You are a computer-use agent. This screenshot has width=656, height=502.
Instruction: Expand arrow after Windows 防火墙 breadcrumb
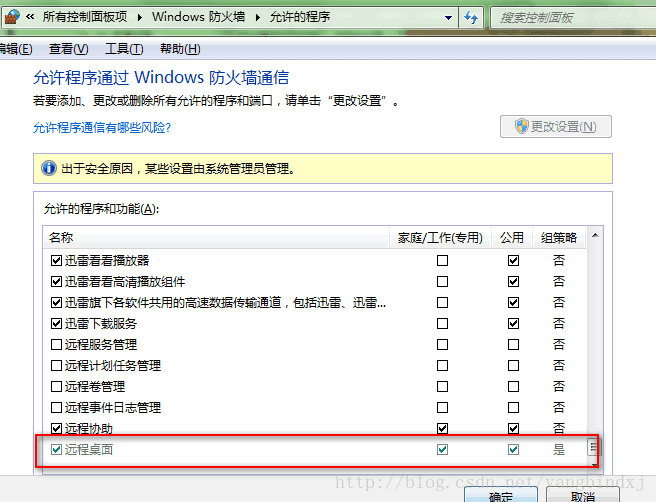[x=258, y=17]
